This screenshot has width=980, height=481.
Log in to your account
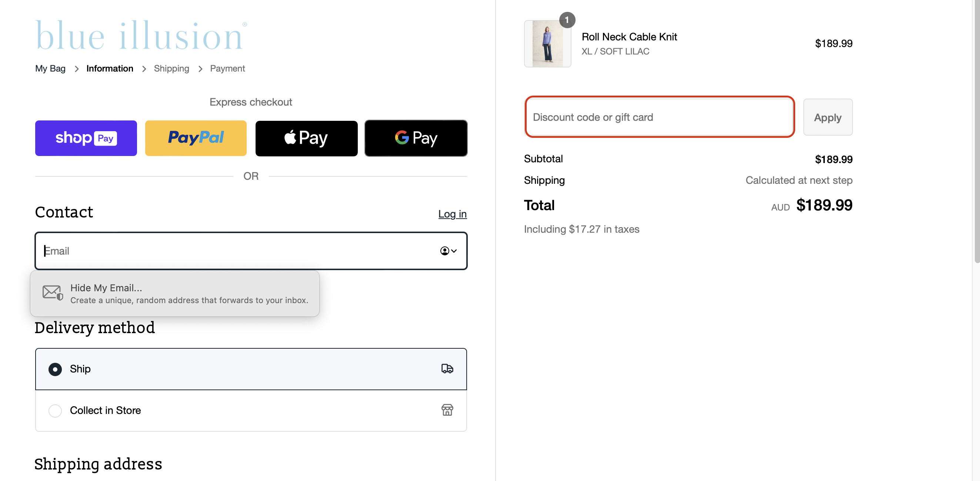pyautogui.click(x=452, y=214)
